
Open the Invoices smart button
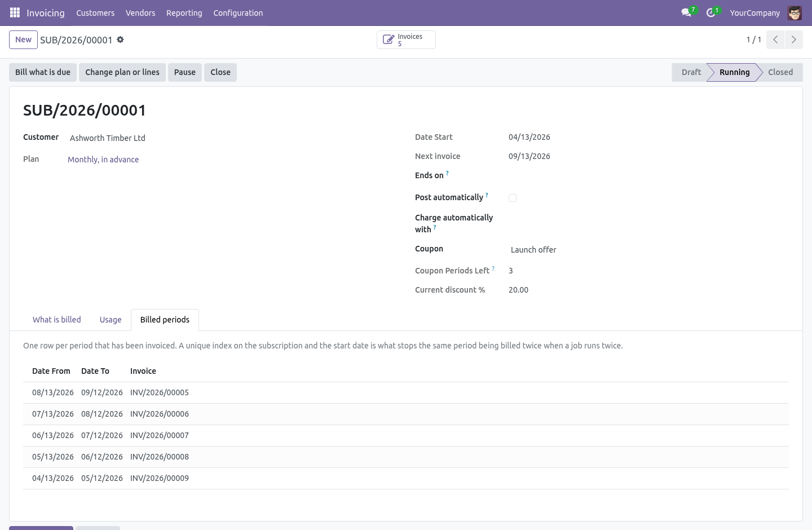tap(406, 39)
